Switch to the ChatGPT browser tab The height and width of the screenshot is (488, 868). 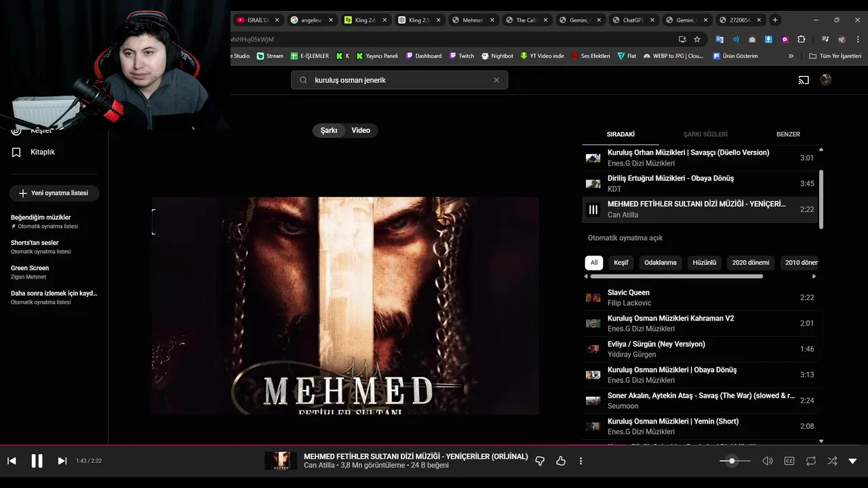(634, 20)
